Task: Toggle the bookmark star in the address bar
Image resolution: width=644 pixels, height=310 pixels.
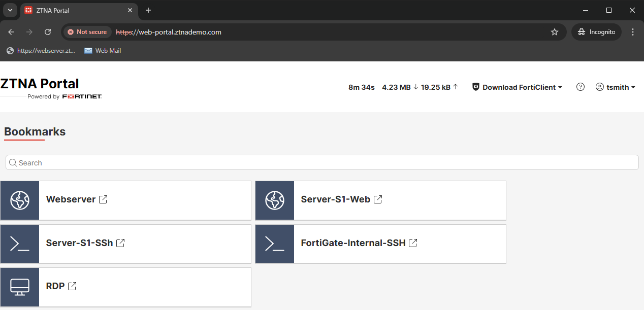Action: [x=554, y=31]
